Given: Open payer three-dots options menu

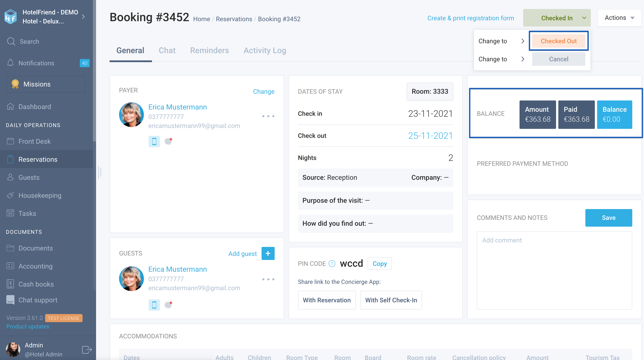Looking at the screenshot, I should 268,116.
